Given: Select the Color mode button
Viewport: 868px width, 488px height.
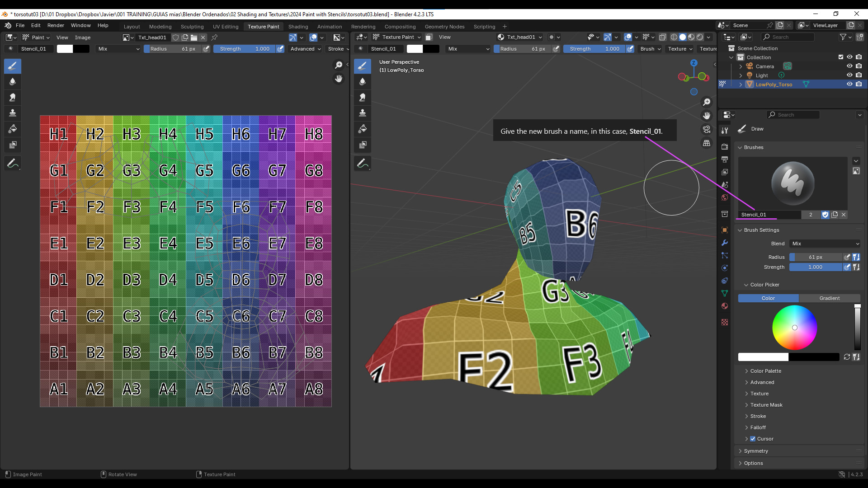Looking at the screenshot, I should point(768,298).
